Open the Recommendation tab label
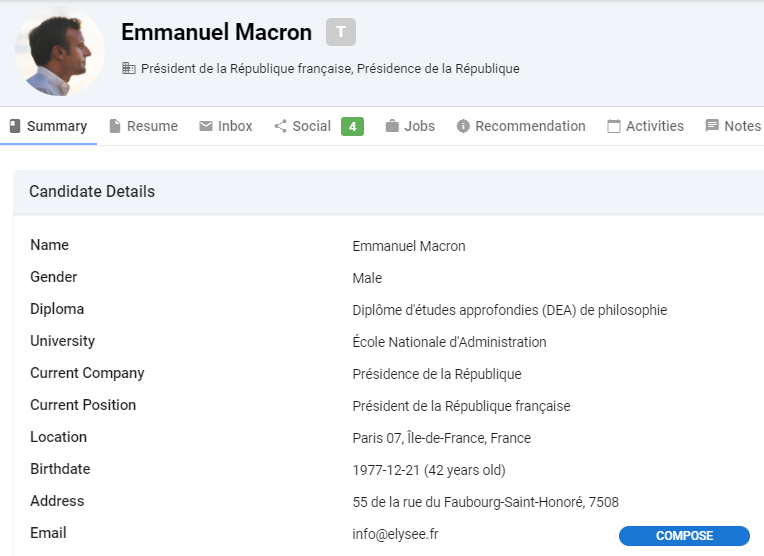 tap(530, 126)
